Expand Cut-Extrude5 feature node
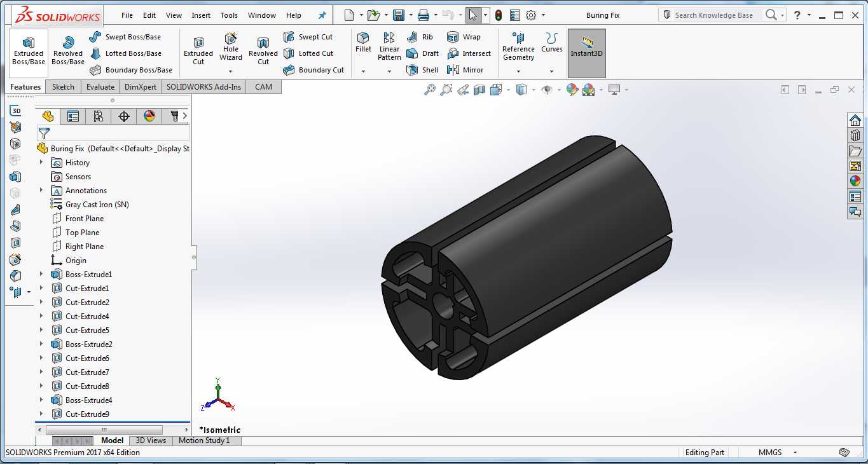Image resolution: width=868 pixels, height=464 pixels. coord(41,331)
